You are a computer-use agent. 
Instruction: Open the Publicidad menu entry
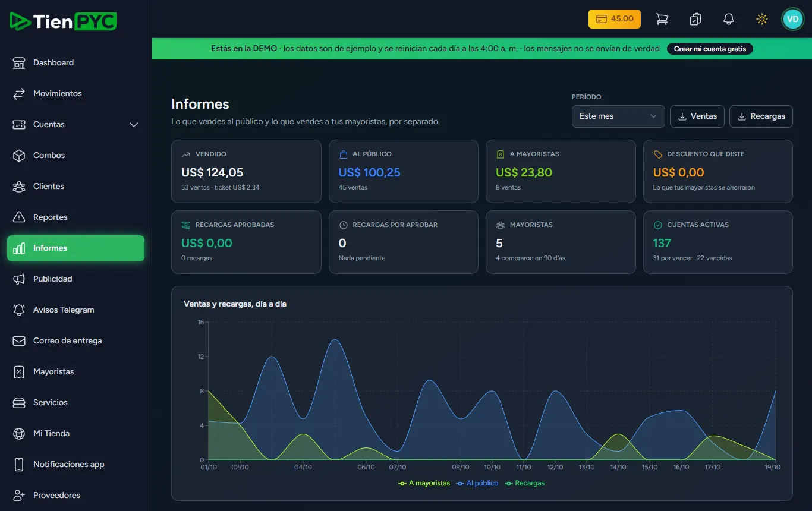coord(75,279)
